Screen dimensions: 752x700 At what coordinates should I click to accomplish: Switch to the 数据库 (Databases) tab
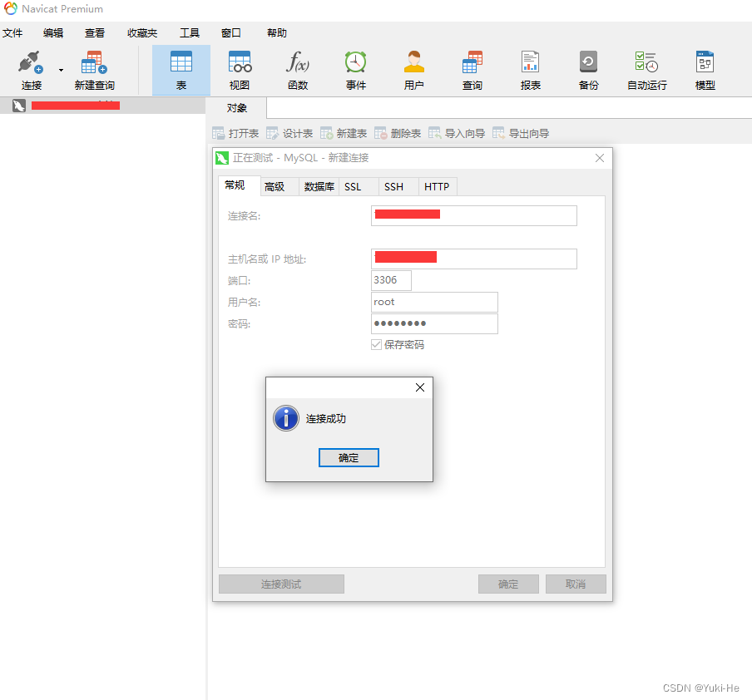click(x=319, y=187)
